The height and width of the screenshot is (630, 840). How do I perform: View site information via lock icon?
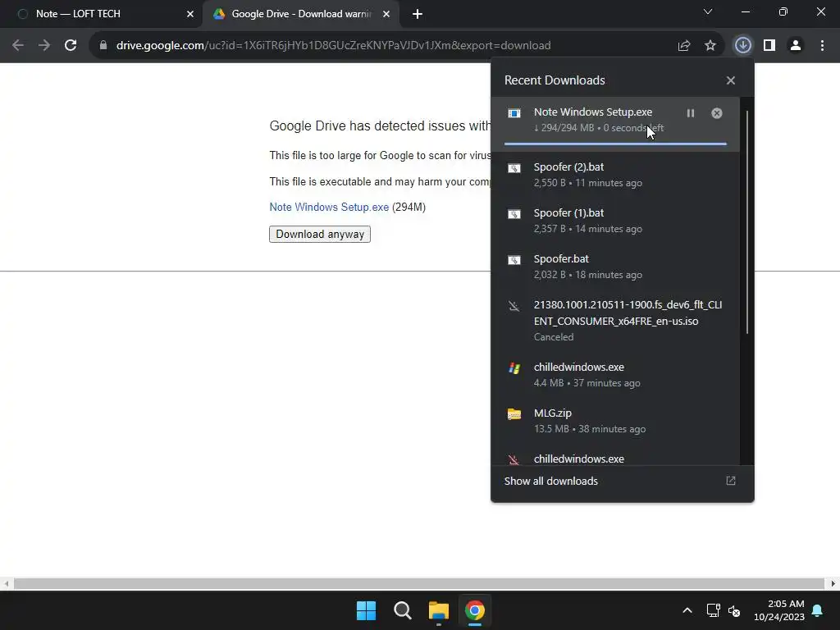103,45
